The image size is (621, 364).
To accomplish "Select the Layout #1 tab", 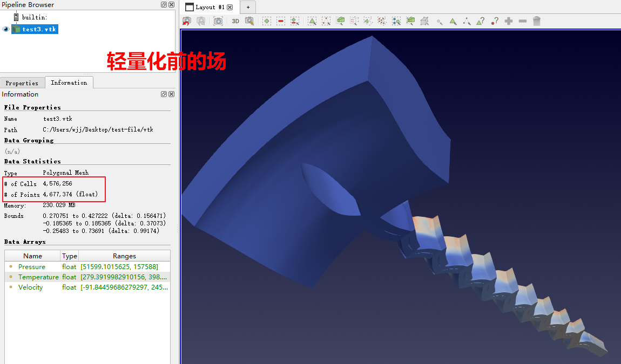I will click(x=208, y=7).
